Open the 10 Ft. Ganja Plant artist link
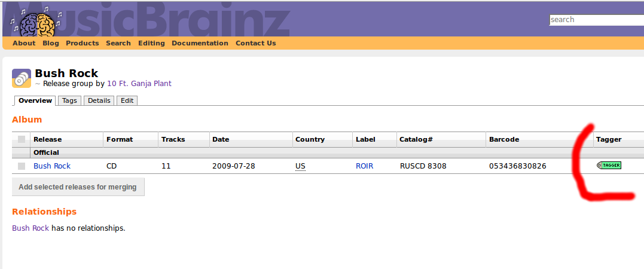The width and height of the screenshot is (644, 269). tap(139, 83)
